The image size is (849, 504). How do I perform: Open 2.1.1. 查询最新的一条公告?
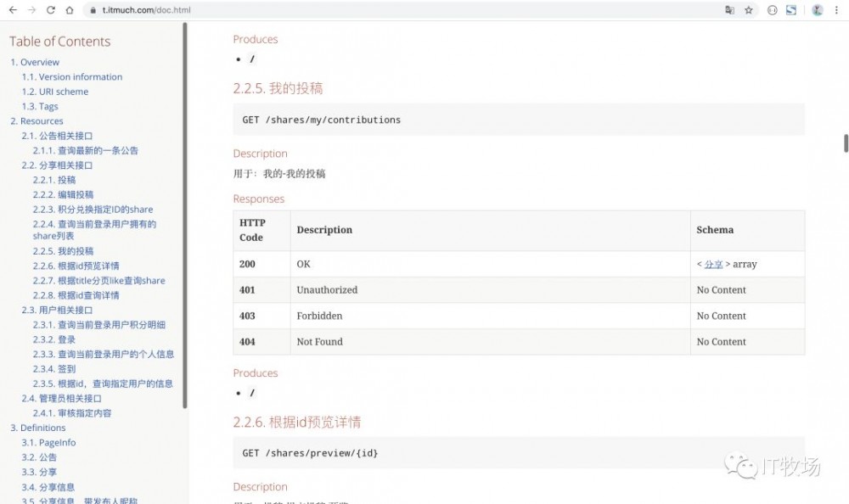point(85,150)
